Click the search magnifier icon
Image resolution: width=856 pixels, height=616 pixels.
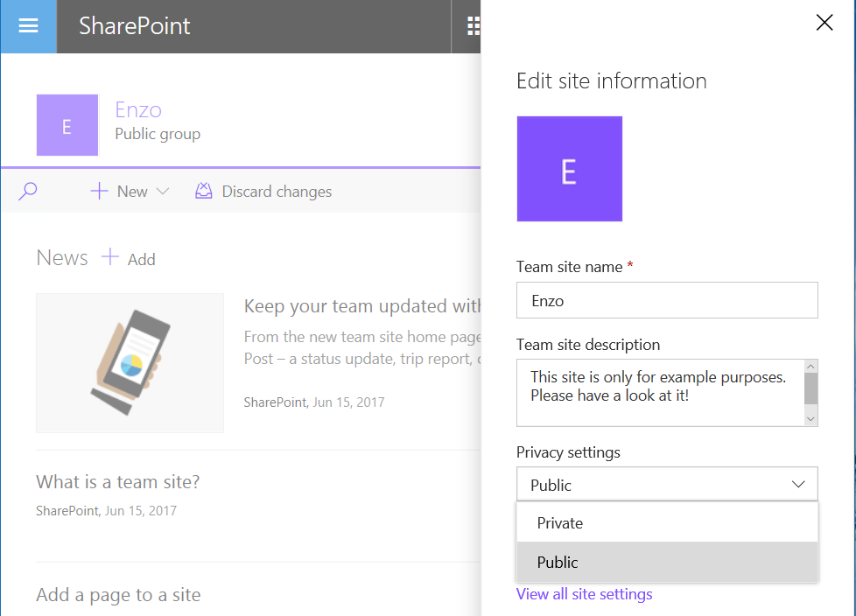pos(28,191)
